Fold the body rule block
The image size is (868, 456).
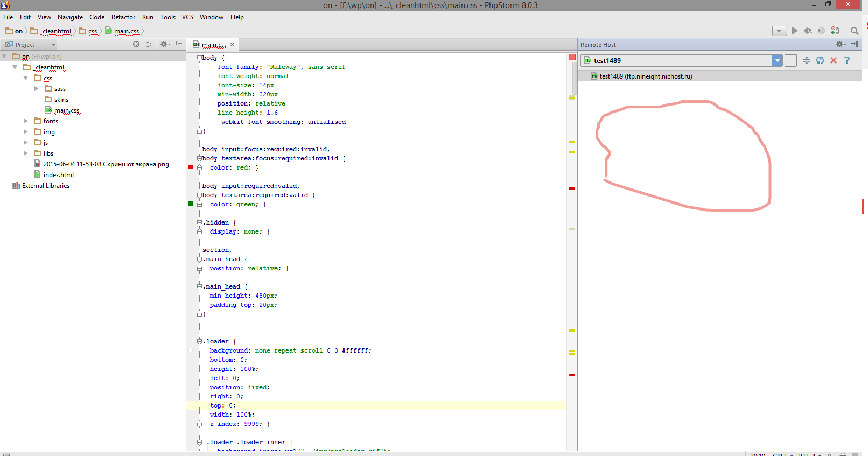[199, 58]
